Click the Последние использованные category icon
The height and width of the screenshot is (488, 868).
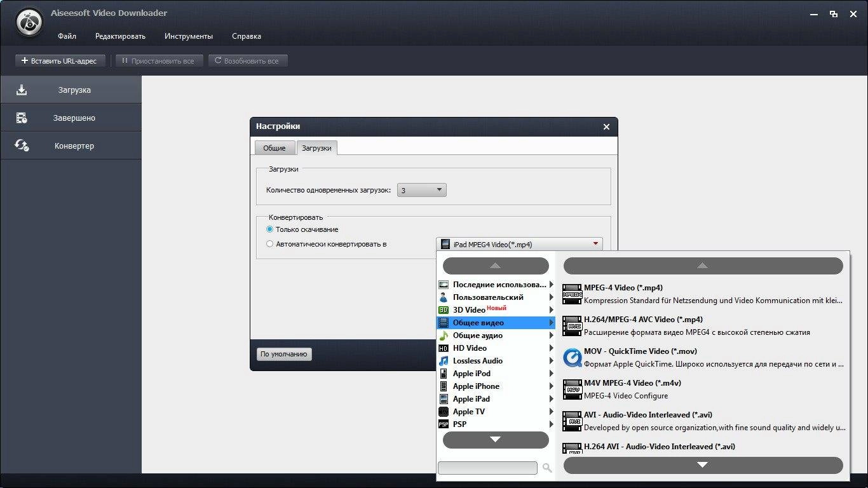point(444,285)
